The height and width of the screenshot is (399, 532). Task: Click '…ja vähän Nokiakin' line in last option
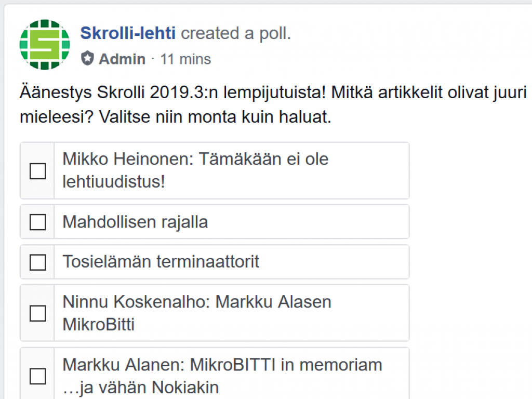click(140, 388)
